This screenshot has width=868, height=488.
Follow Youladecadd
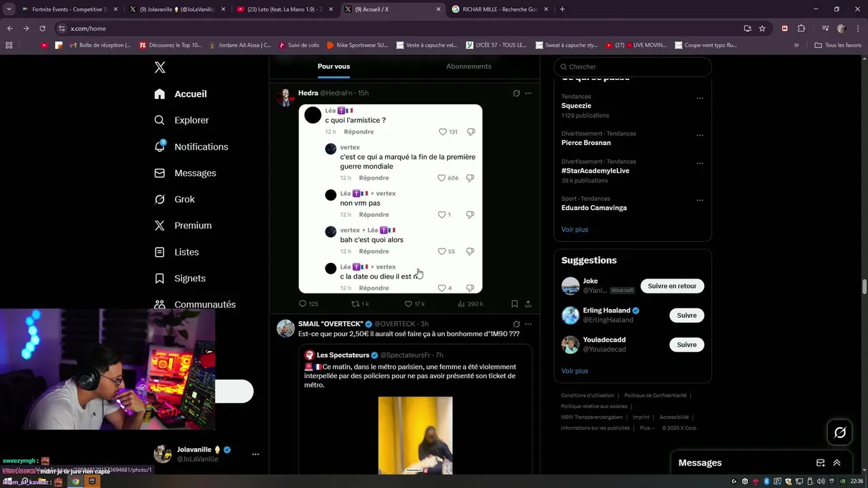(687, 345)
